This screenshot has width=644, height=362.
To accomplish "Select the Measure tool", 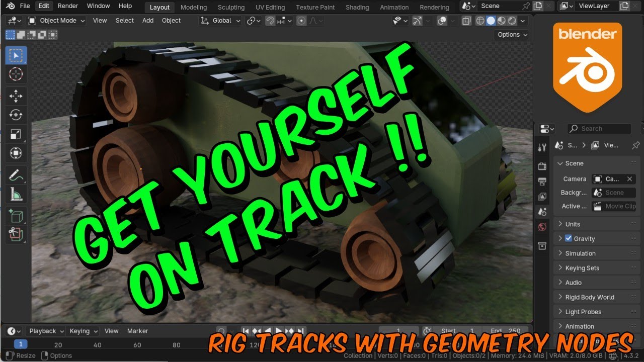I will [16, 194].
